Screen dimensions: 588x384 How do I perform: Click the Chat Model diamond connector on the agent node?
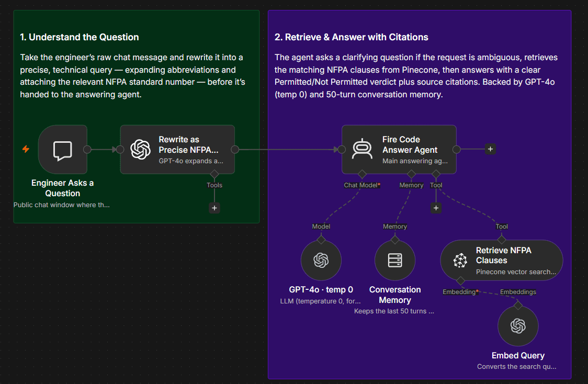pos(362,174)
